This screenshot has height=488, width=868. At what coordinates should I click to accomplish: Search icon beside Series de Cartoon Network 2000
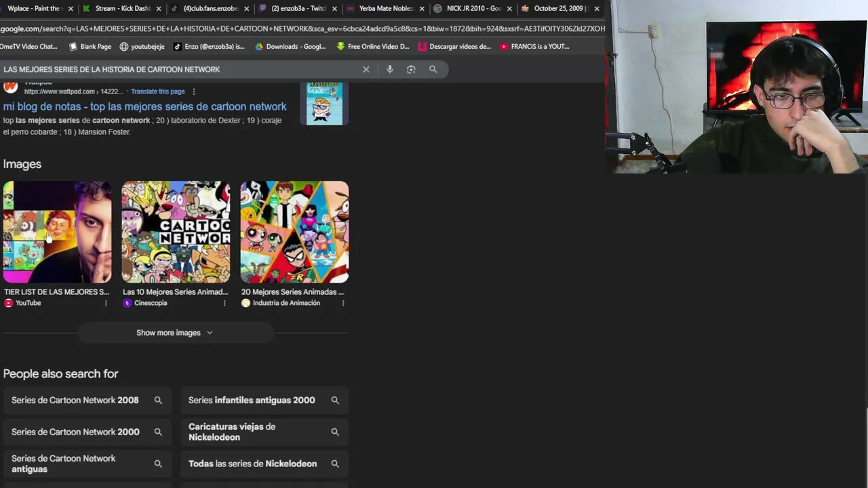158,432
